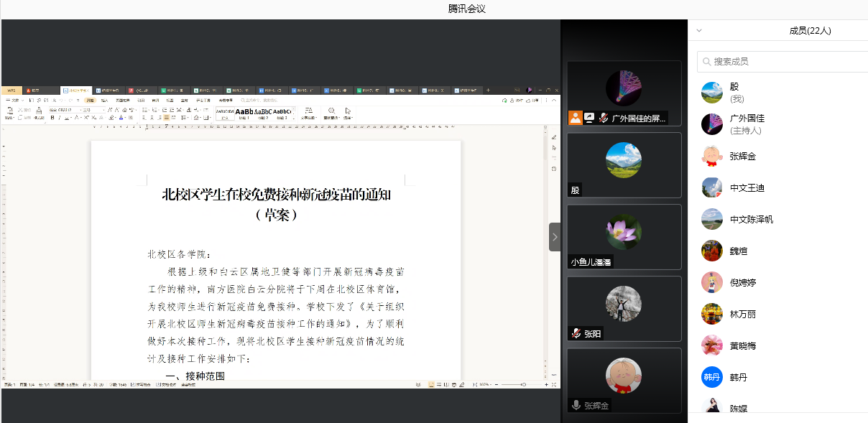Click the red font color button
The image size is (868, 423).
pyautogui.click(x=121, y=117)
